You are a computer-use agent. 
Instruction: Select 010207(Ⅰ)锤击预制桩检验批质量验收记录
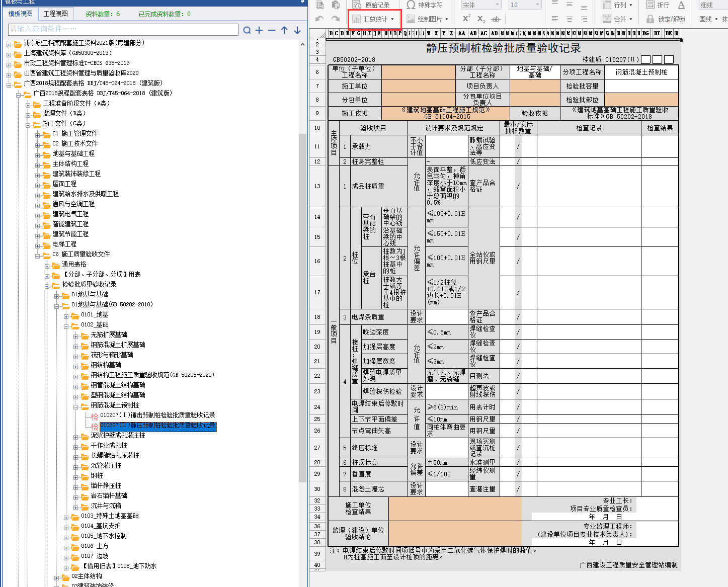[x=157, y=415]
